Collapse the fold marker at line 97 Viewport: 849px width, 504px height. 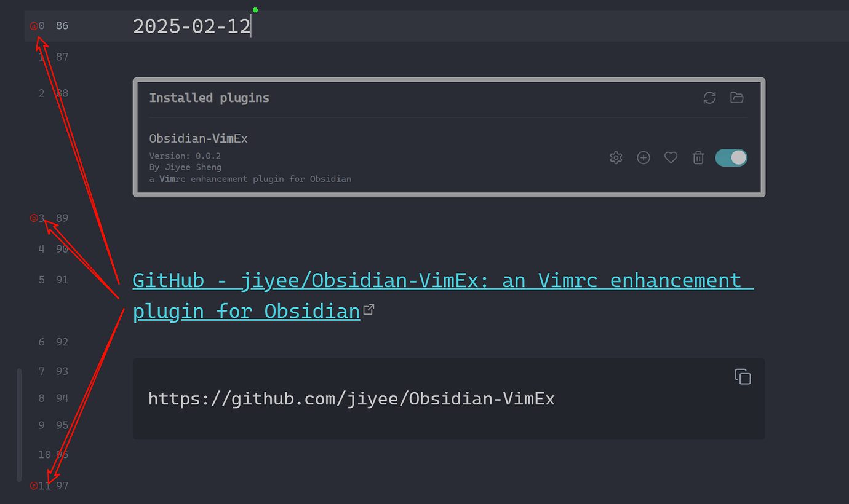(x=34, y=485)
